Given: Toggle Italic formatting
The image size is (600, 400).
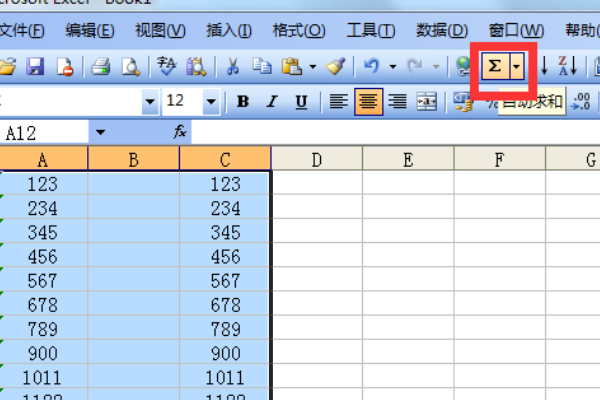Looking at the screenshot, I should (x=272, y=102).
